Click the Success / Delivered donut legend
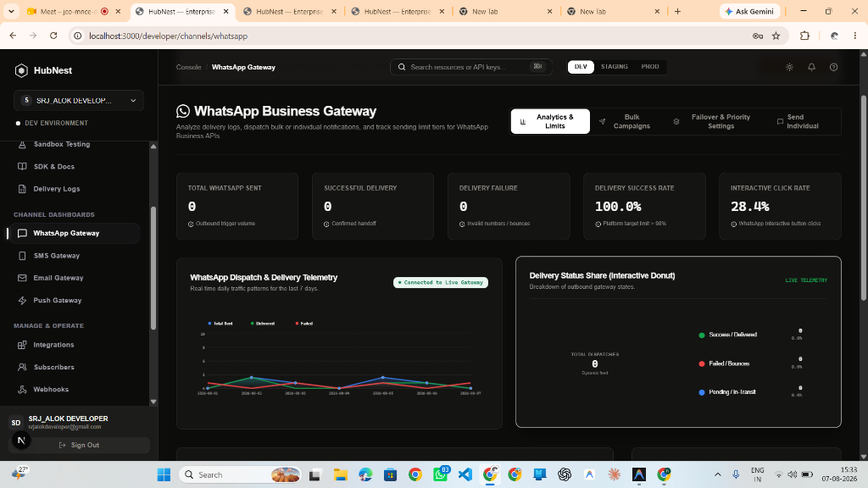 coord(728,335)
